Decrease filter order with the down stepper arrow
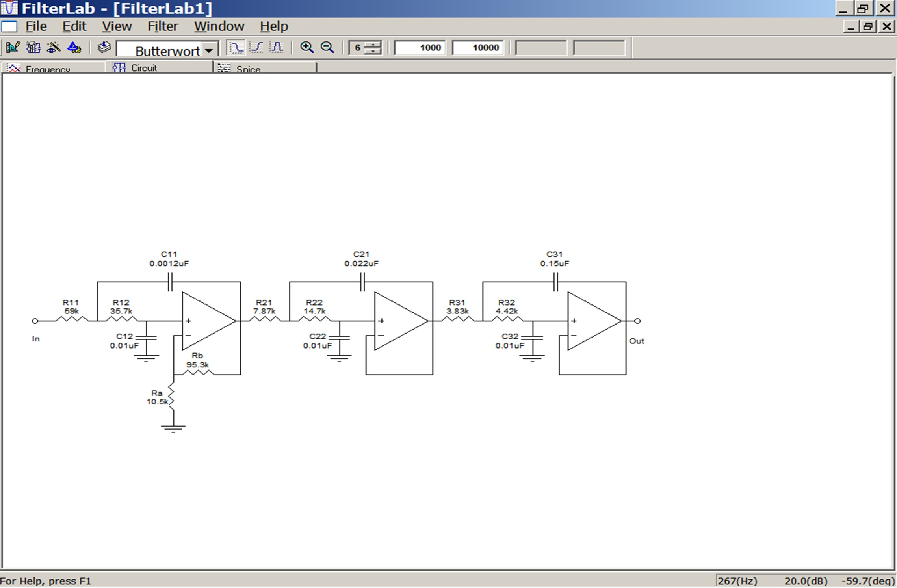Viewport: 897px width, 588px height. 373,51
